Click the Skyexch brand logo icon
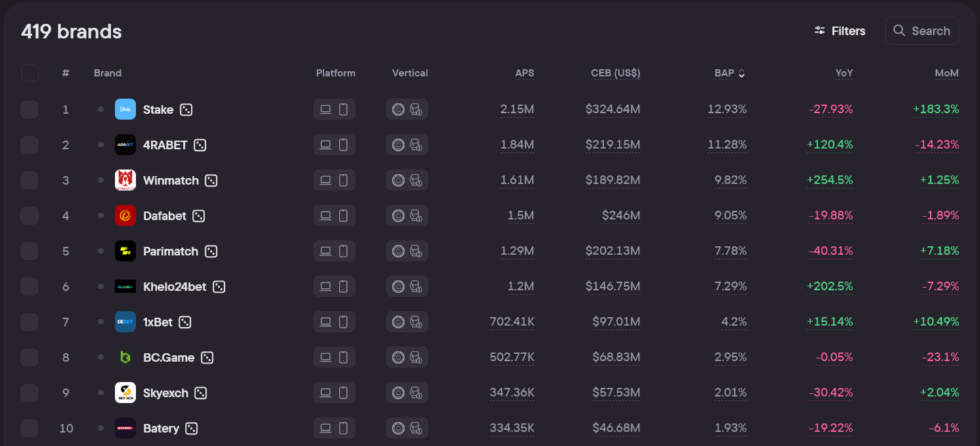This screenshot has width=980, height=446. (125, 393)
